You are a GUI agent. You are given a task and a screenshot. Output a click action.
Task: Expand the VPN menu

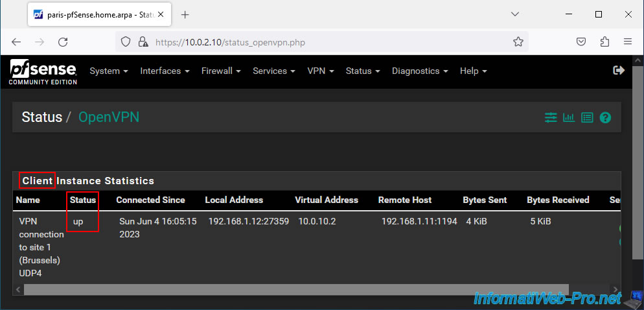320,71
